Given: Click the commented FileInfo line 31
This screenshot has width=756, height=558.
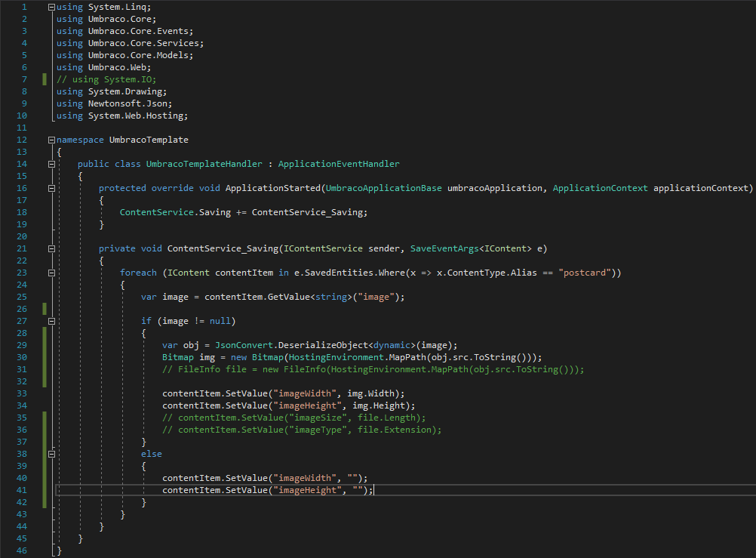Looking at the screenshot, I should tap(373, 369).
